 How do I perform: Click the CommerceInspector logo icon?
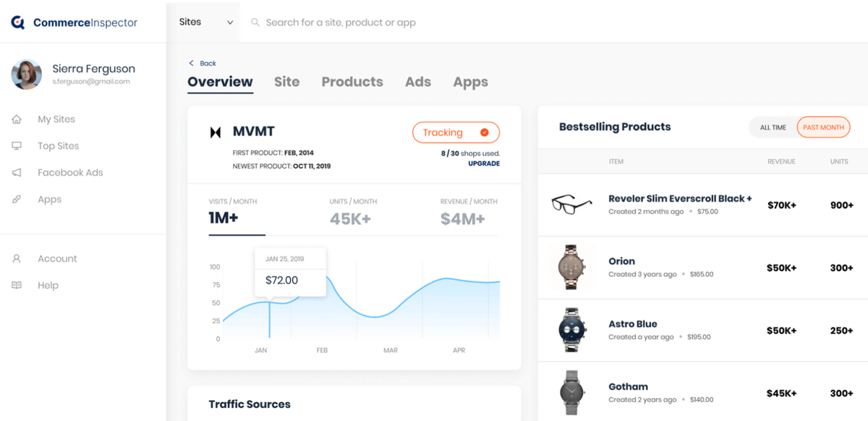pos(19,22)
